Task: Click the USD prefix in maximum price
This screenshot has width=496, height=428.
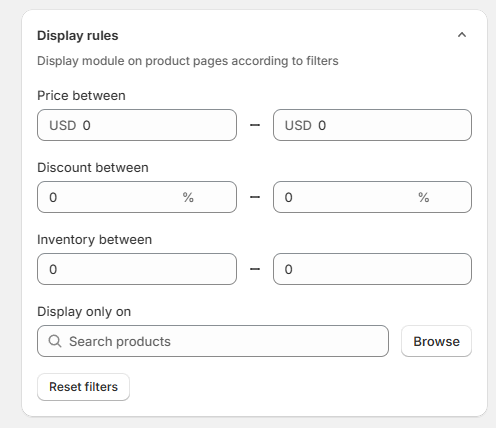Action: click(x=298, y=125)
